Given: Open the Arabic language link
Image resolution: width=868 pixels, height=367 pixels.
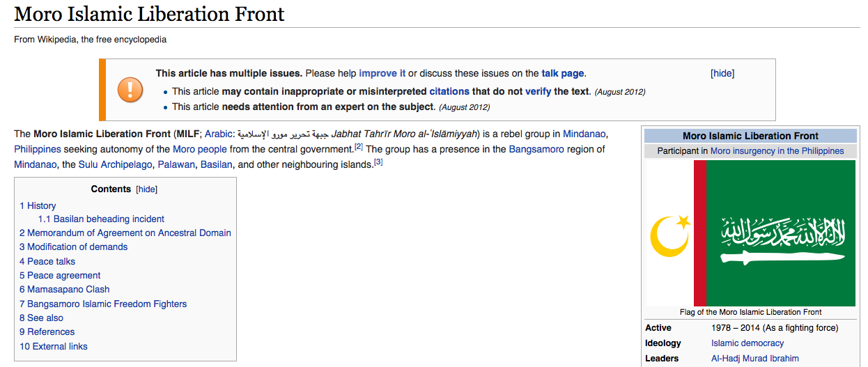Looking at the screenshot, I should coord(219,134).
